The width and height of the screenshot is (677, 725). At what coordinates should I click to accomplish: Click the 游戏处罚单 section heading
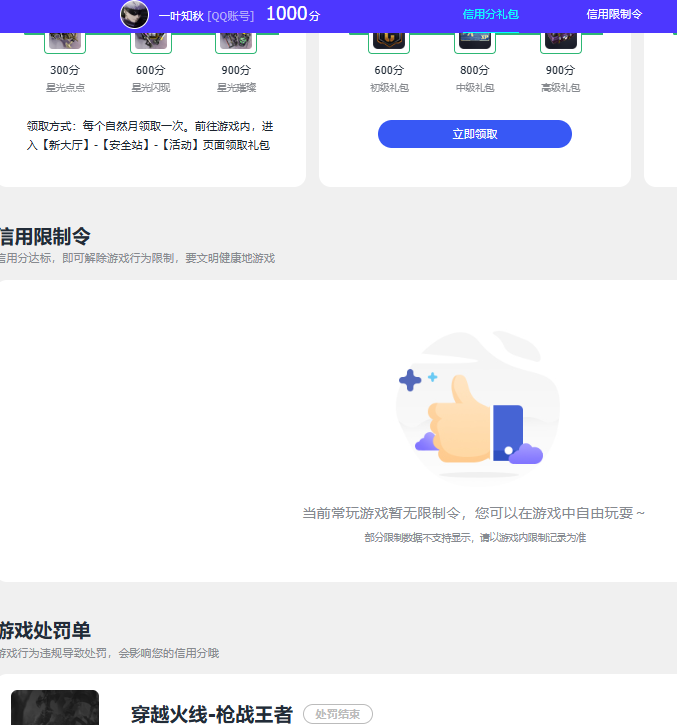[x=45, y=630]
